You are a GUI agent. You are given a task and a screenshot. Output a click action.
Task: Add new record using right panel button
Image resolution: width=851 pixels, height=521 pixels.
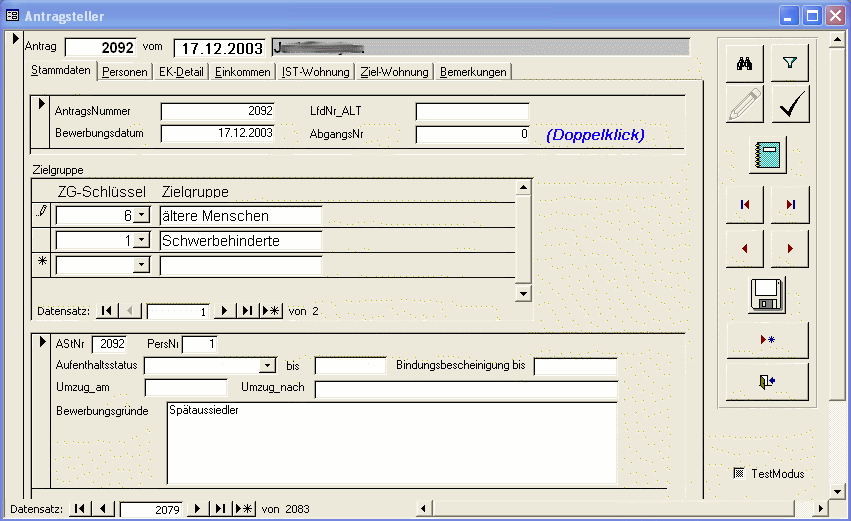[767, 340]
